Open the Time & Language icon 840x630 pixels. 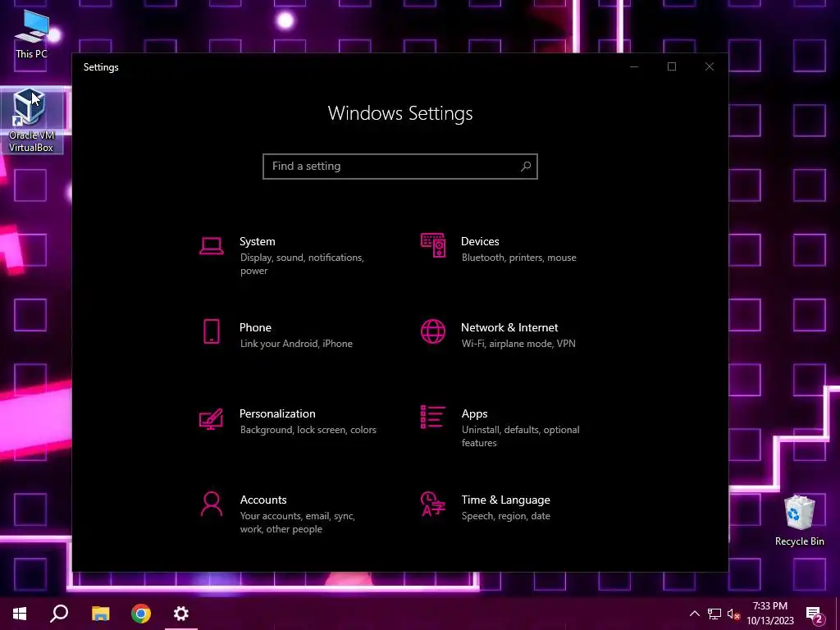433,504
